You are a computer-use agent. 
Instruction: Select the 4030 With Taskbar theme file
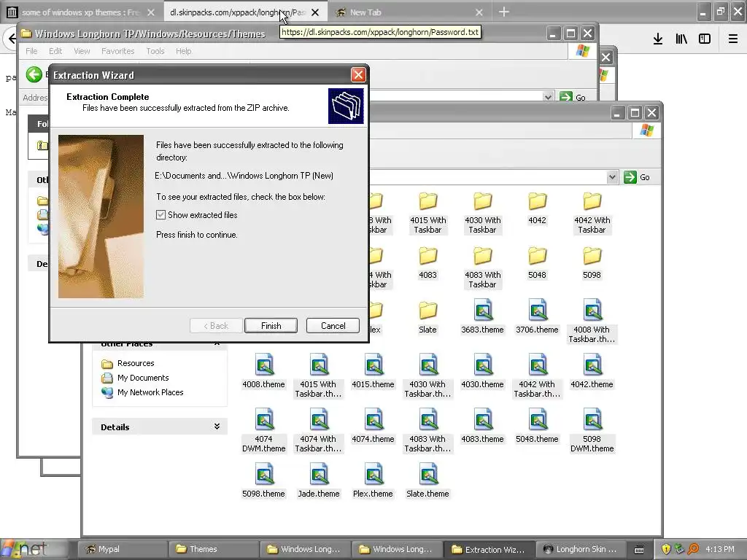[427, 376]
